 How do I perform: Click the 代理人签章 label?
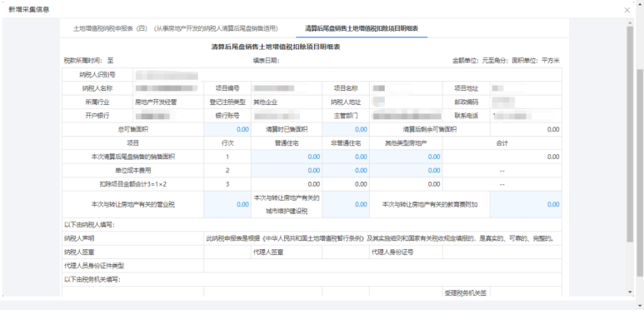point(268,252)
